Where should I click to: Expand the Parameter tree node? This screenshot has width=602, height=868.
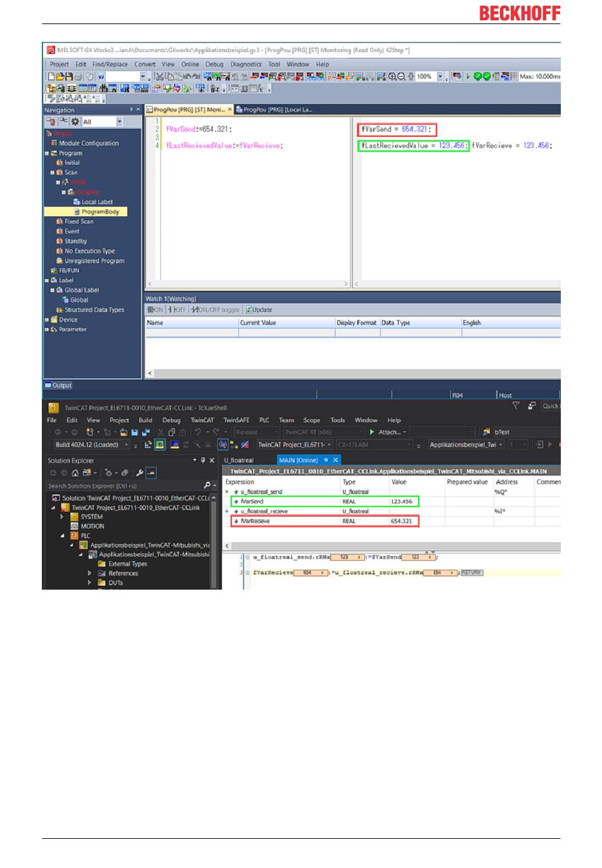point(46,330)
